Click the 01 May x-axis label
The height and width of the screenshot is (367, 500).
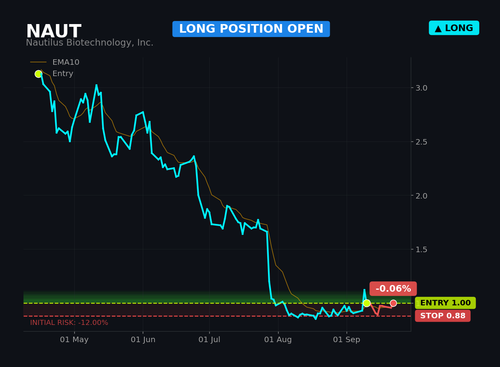(74, 340)
